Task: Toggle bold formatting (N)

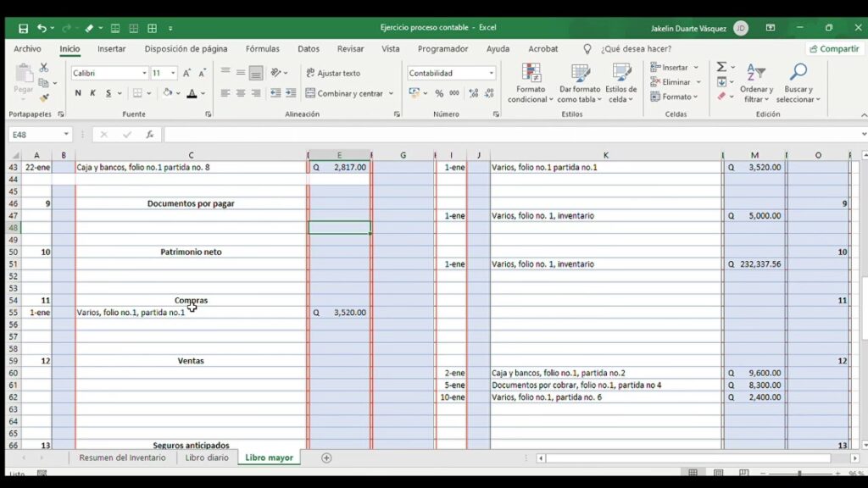Action: click(x=78, y=93)
